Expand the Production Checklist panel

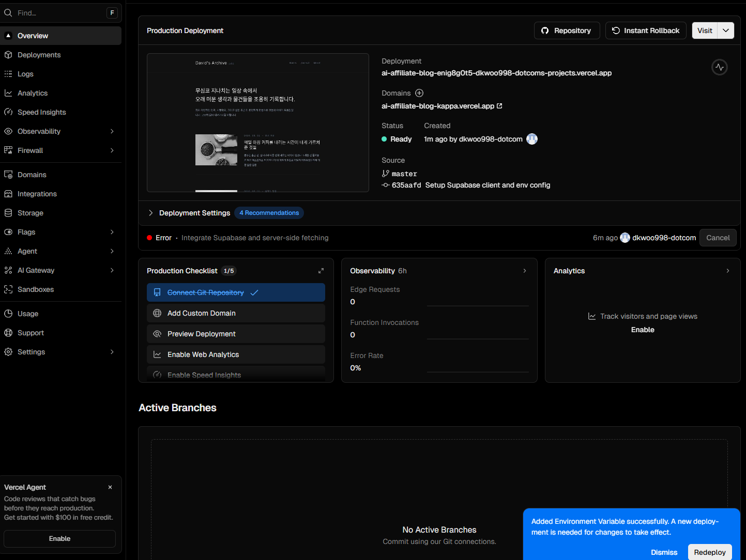tap(321, 271)
